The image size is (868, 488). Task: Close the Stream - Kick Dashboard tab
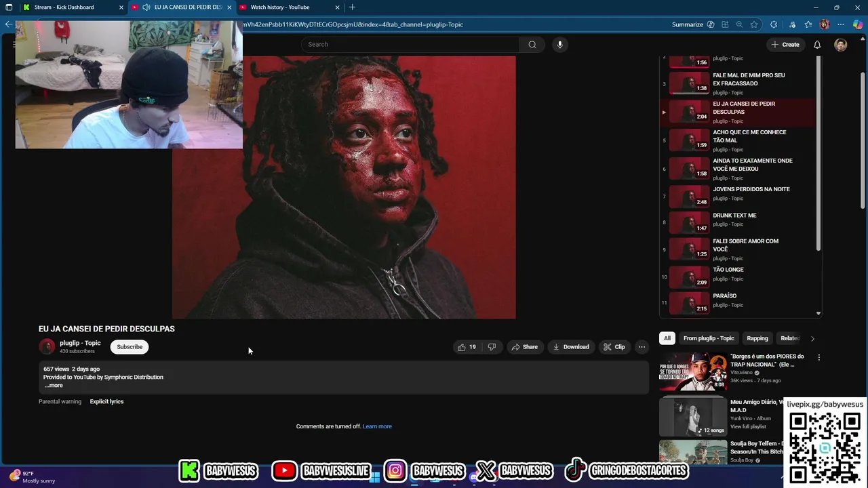[x=121, y=7]
